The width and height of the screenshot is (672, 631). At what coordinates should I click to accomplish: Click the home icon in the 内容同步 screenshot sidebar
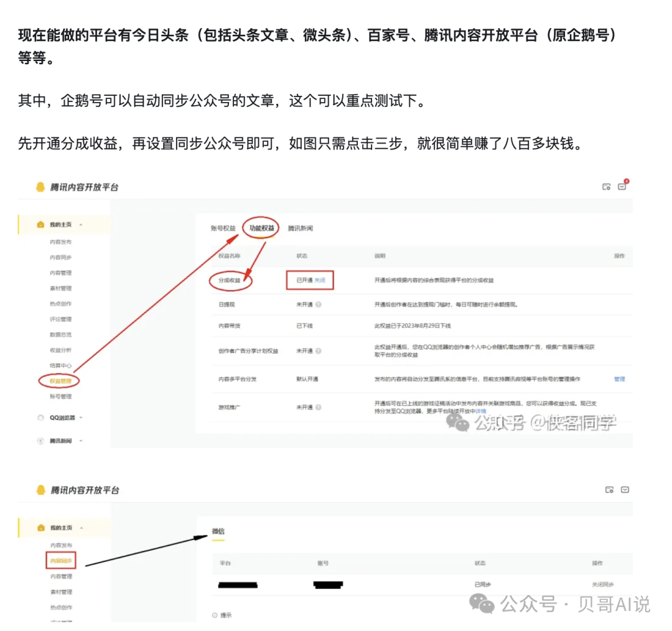click(x=41, y=528)
